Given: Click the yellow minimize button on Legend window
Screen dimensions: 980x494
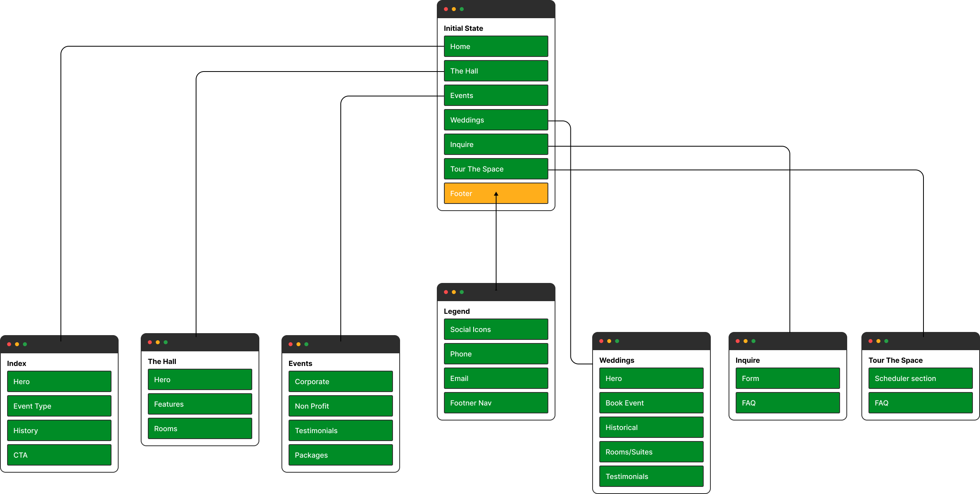Looking at the screenshot, I should click(x=454, y=294).
